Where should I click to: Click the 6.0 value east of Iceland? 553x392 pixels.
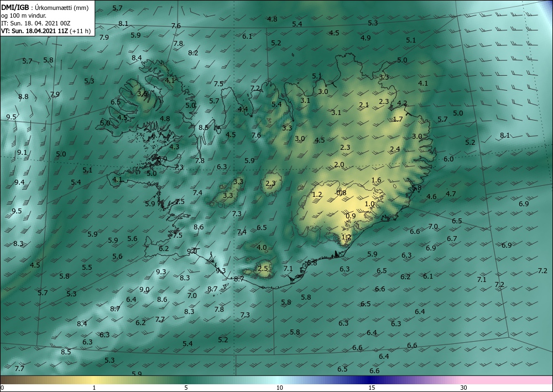tap(448, 159)
